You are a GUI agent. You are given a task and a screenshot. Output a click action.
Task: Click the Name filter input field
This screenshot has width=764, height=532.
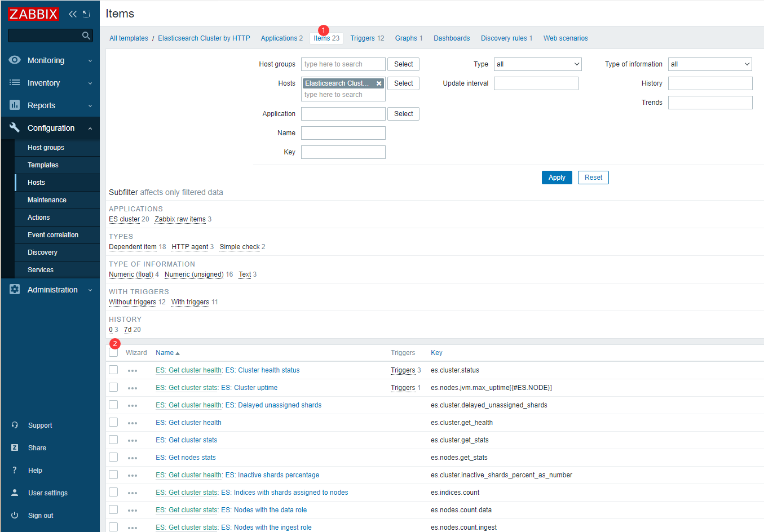click(x=343, y=133)
